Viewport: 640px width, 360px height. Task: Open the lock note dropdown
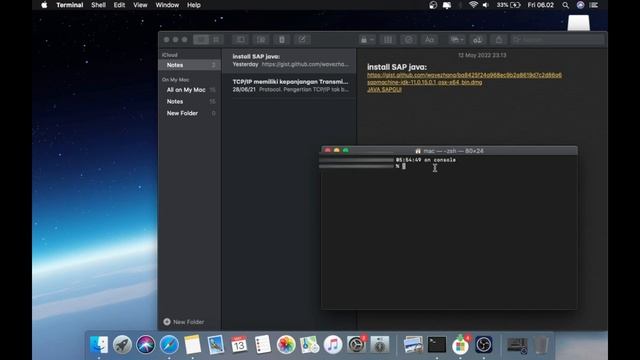point(367,40)
